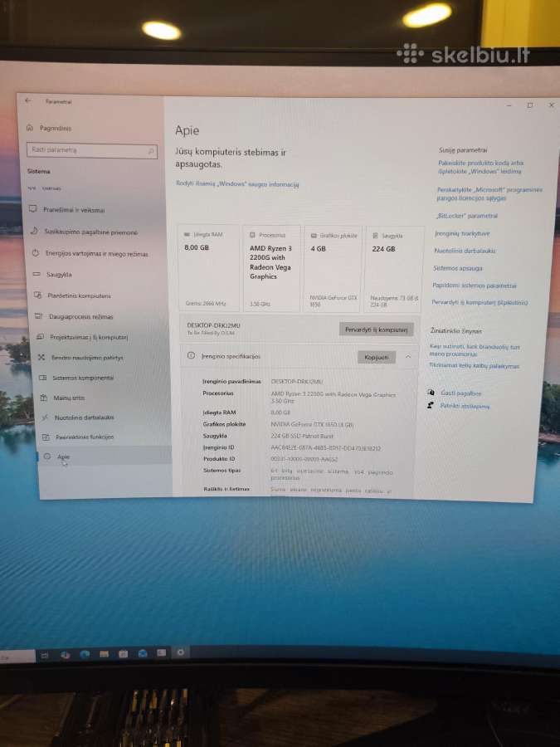The width and height of the screenshot is (560, 747).
Task: Open the Gauti pagalbos link
Action: [x=460, y=393]
